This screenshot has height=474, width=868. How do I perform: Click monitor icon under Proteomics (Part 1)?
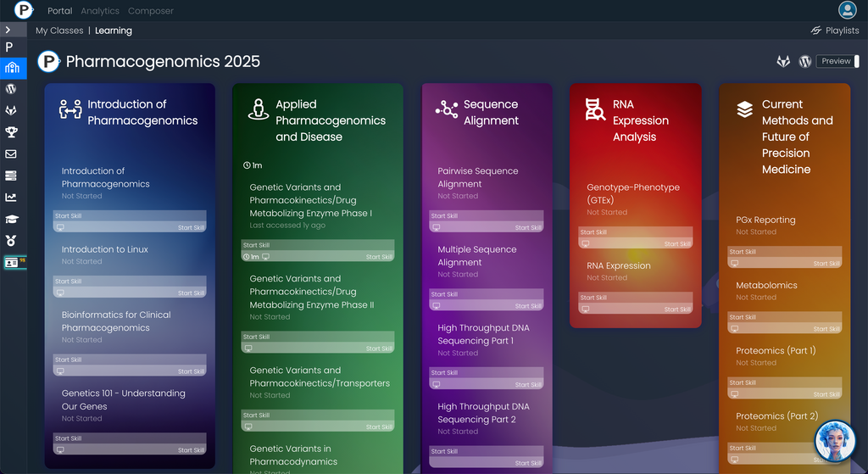pos(735,394)
